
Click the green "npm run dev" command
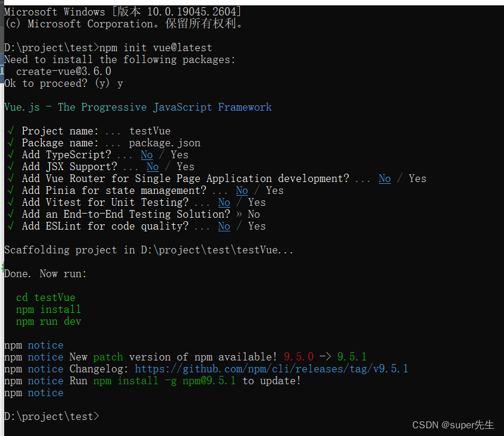[x=49, y=321]
